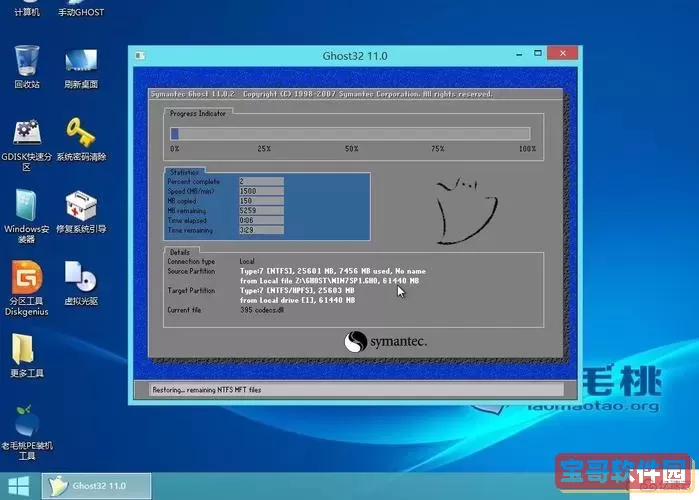Screen dimensions: 699x500
Task: Maximize the Ghost32 11.0 window
Action: (x=538, y=53)
